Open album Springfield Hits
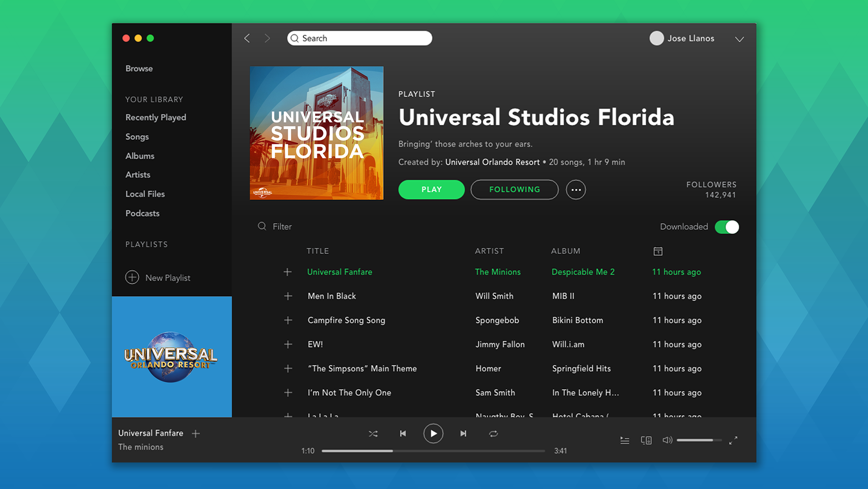The image size is (868, 489). click(581, 368)
